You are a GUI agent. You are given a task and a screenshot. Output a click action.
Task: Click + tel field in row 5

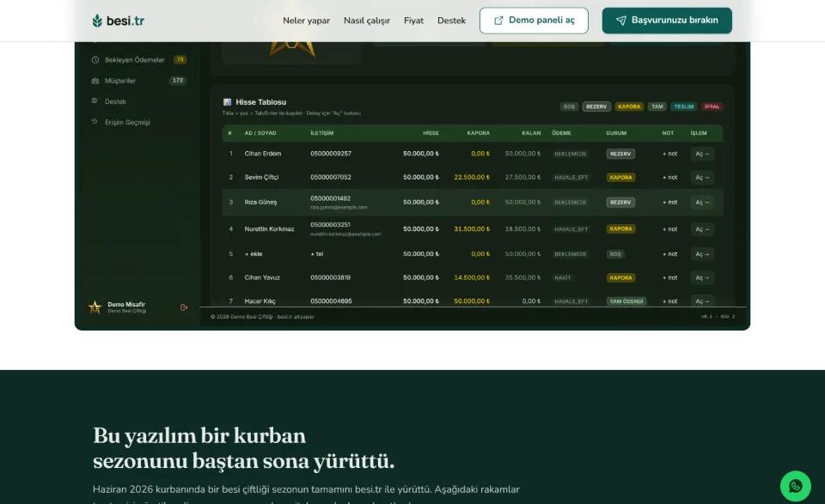click(x=317, y=254)
